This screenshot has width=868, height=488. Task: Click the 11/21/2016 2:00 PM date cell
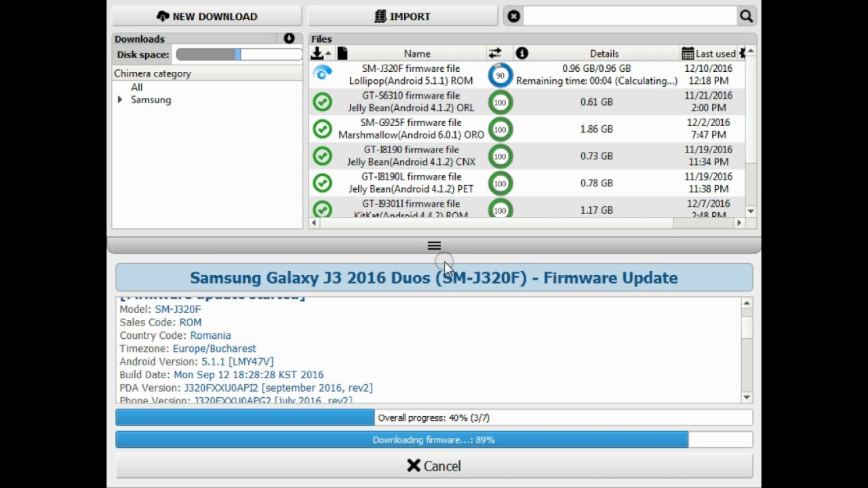[709, 102]
